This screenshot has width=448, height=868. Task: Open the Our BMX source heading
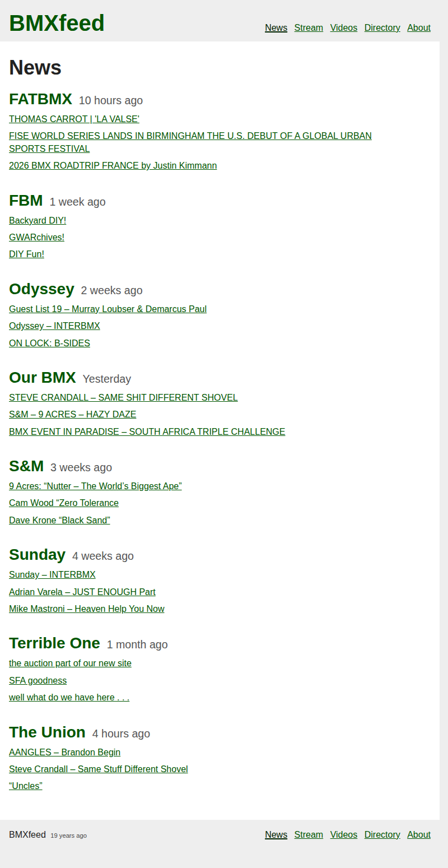pos(42,378)
